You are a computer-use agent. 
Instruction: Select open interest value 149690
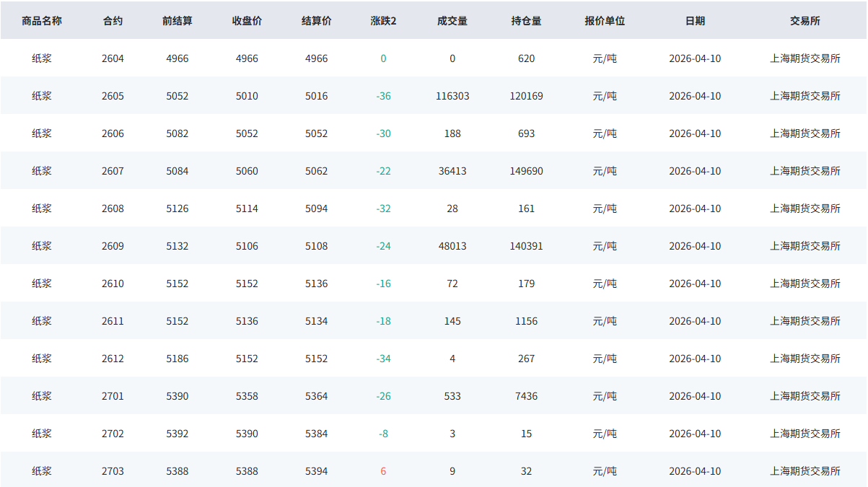(526, 171)
